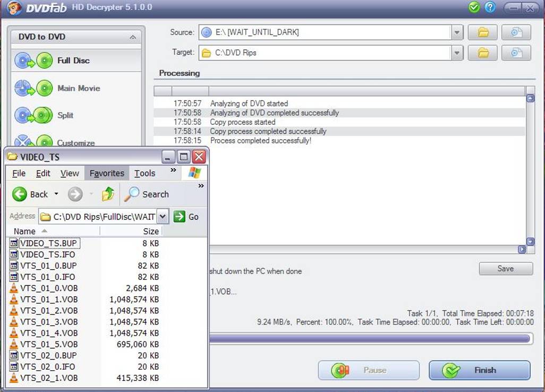Open Source image file button with disc icon
545x392 pixels.
(516, 32)
